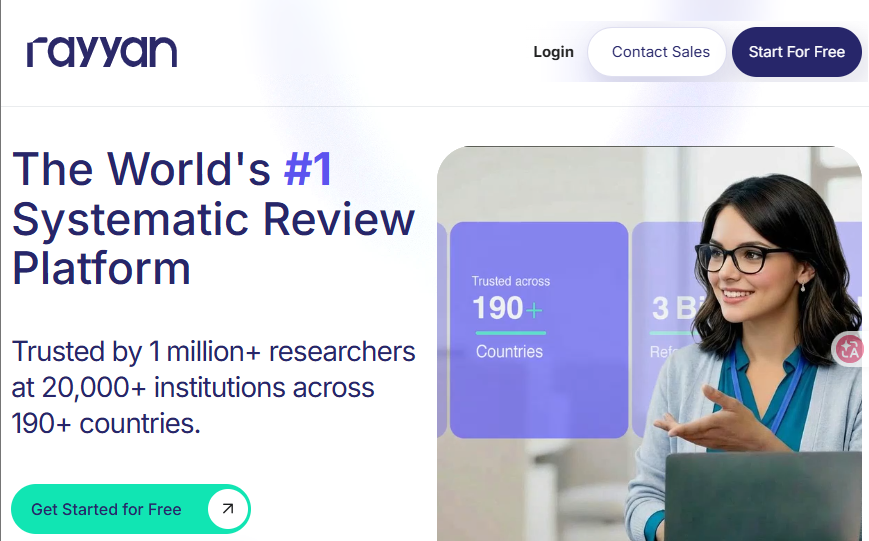The width and height of the screenshot is (869, 541).
Task: Click the "Trusted across" label on the card
Action: (x=510, y=281)
